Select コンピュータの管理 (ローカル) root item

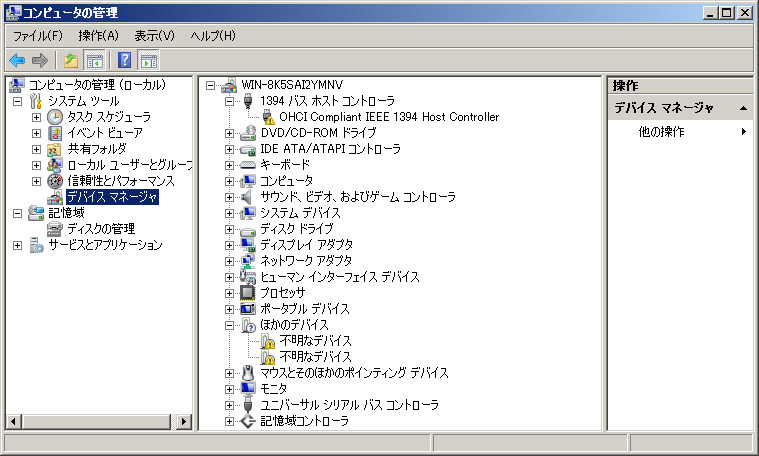click(97, 85)
